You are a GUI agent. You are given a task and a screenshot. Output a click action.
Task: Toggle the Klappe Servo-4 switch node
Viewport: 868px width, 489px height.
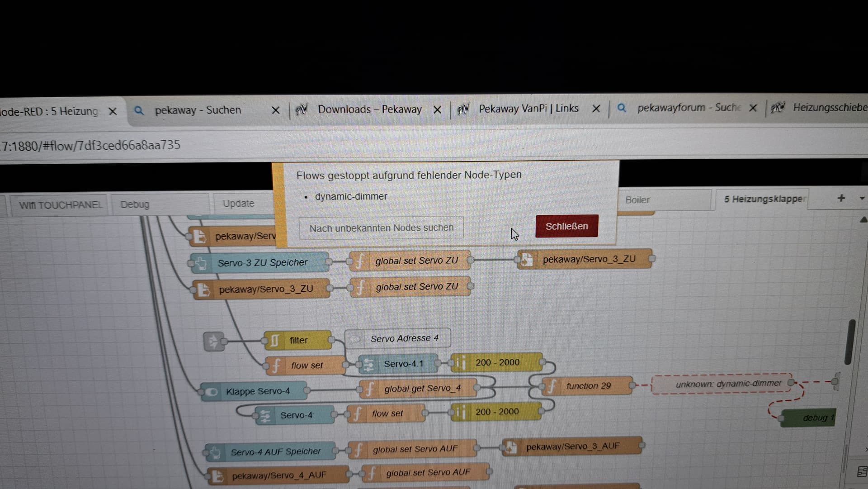point(211,392)
